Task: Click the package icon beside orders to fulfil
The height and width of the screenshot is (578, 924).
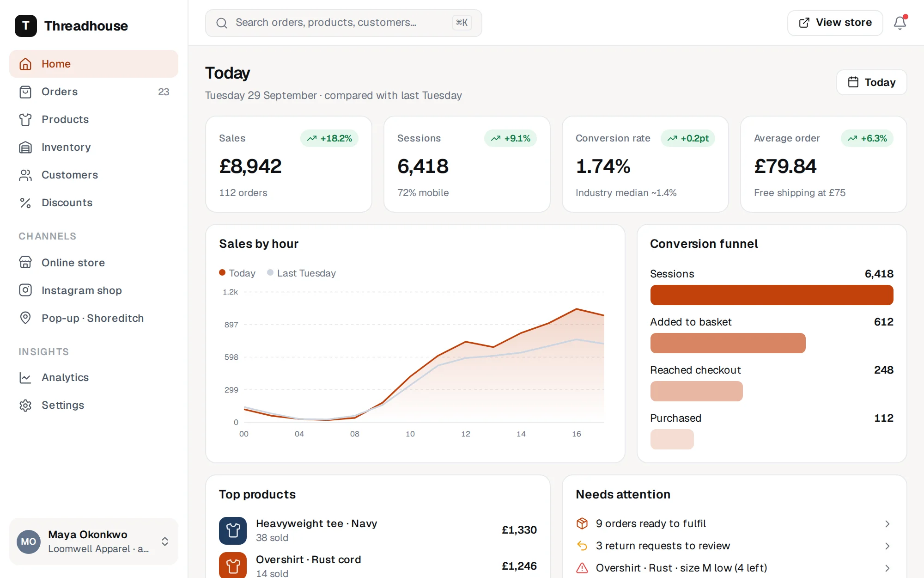Action: pyautogui.click(x=582, y=523)
